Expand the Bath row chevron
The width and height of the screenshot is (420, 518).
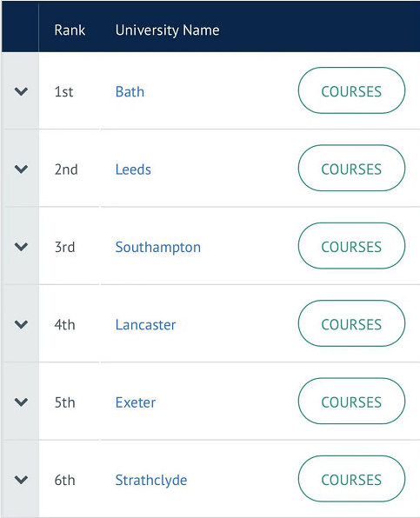21,91
